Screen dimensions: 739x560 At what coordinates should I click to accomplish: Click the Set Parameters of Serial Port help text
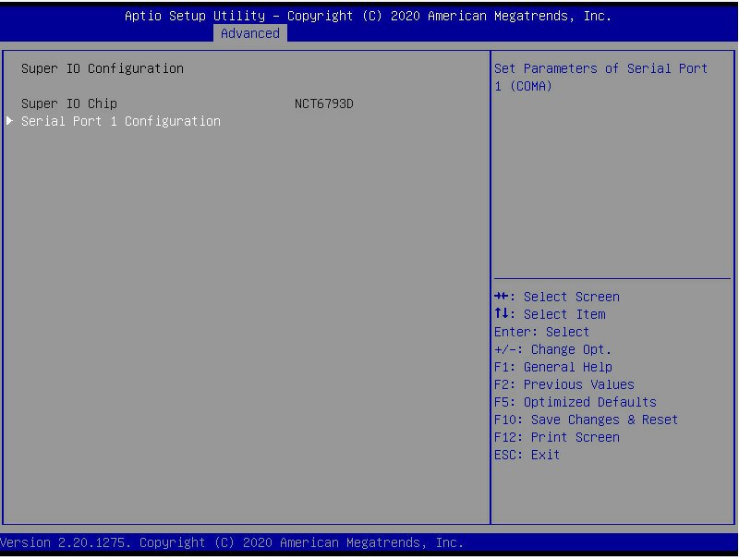click(x=600, y=78)
